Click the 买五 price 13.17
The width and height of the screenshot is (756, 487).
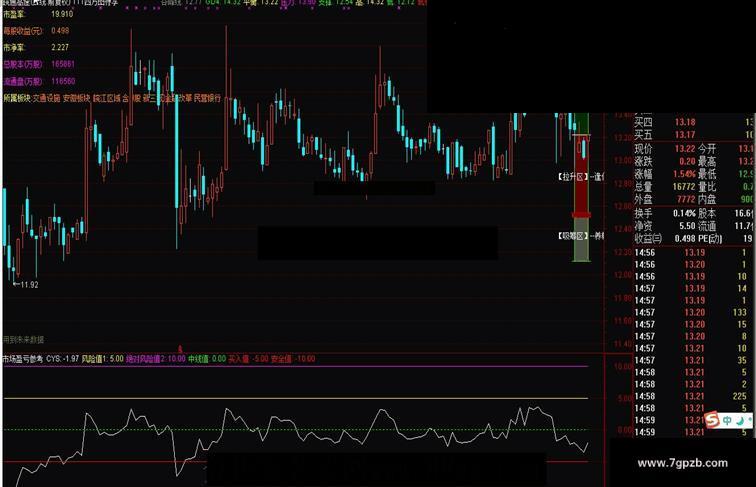[x=685, y=135]
